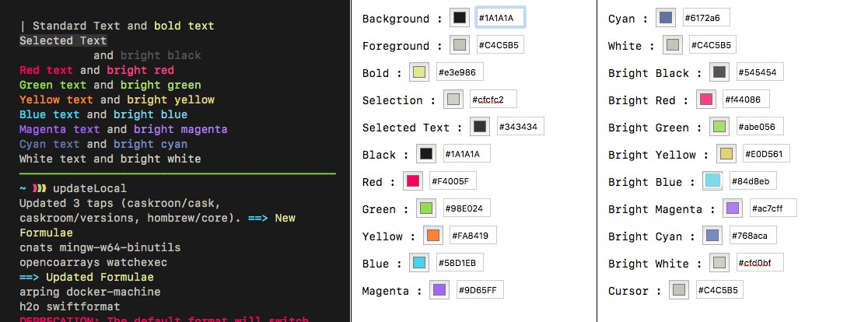Viewport: 868px width, 322px height.
Task: Click the Bright Yellow hex field #E0D561
Action: [766, 154]
